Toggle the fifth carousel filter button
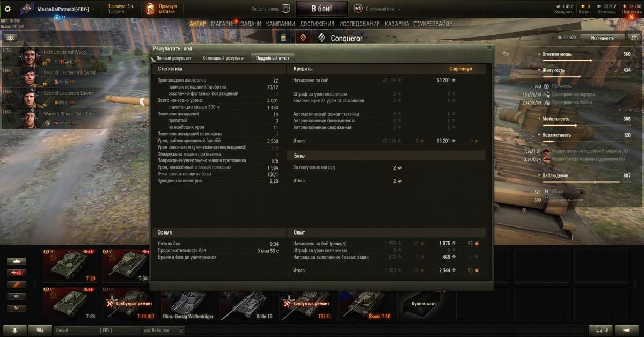The height and width of the screenshot is (337, 644). (16, 308)
